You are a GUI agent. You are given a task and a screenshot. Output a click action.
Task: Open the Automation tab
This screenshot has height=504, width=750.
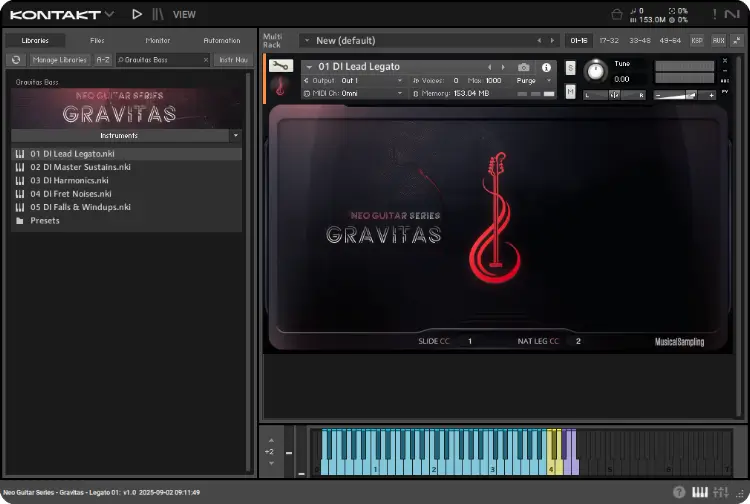(221, 40)
